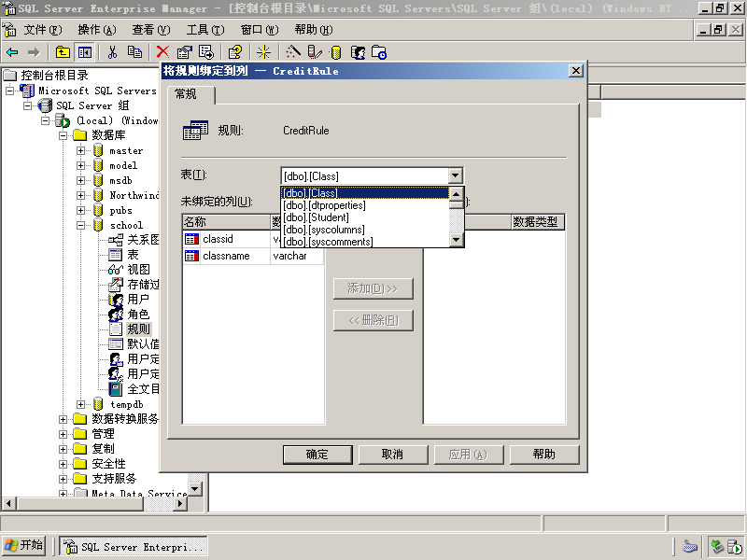Select the 视图 glasses icon under school
The image size is (747, 560).
(x=115, y=270)
